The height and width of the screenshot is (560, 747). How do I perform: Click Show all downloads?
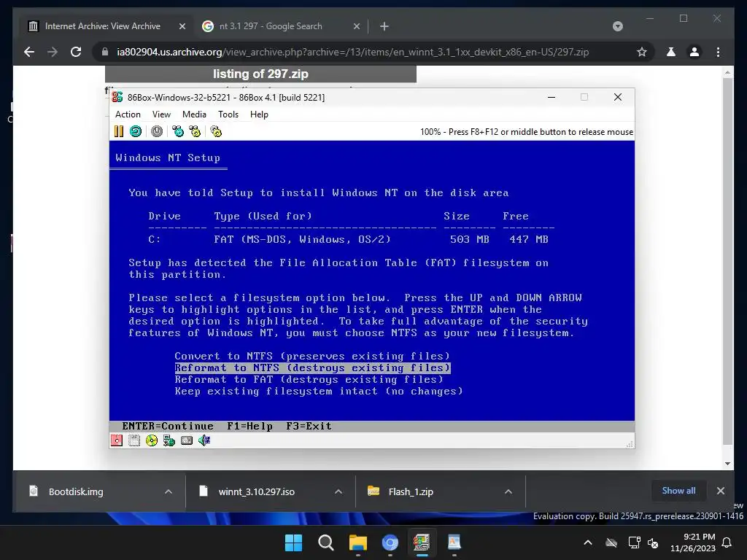coord(678,491)
